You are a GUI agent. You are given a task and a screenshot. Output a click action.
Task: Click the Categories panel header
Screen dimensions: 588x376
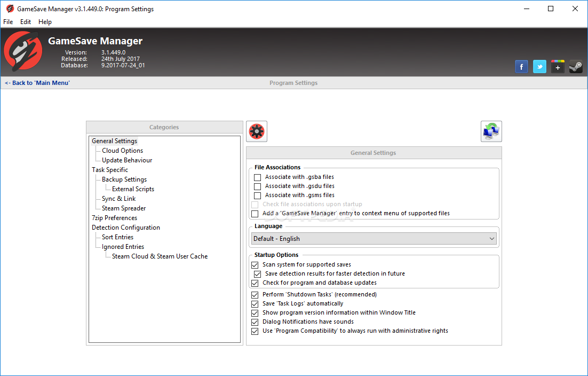click(164, 127)
